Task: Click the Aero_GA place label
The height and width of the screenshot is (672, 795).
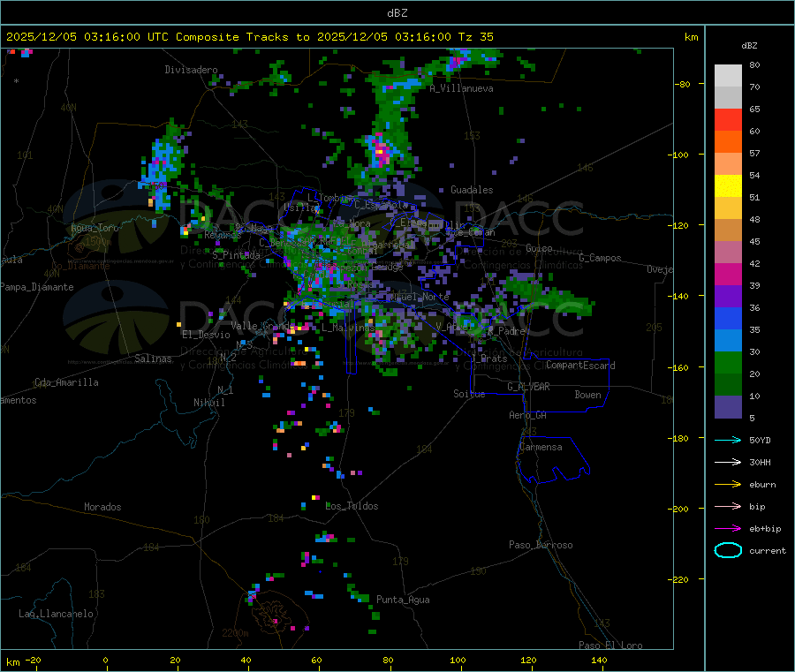Action: tap(528, 415)
